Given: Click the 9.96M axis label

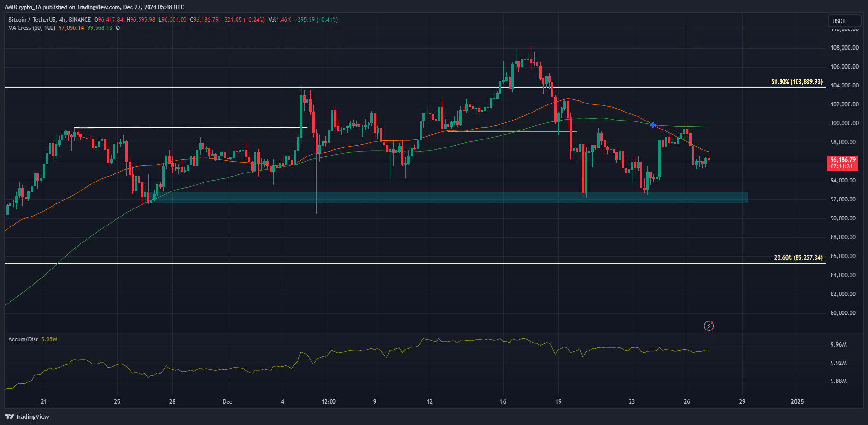Looking at the screenshot, I should 839,345.
